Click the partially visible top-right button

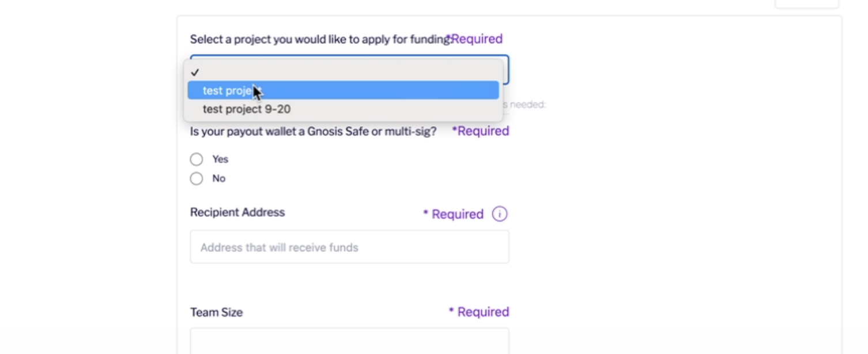pos(806,4)
